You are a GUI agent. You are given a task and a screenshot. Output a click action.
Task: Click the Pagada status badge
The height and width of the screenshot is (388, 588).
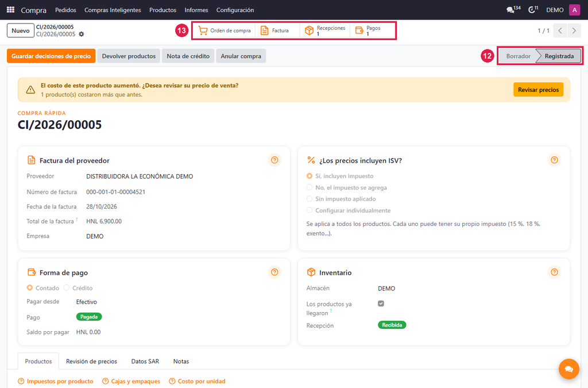89,317
